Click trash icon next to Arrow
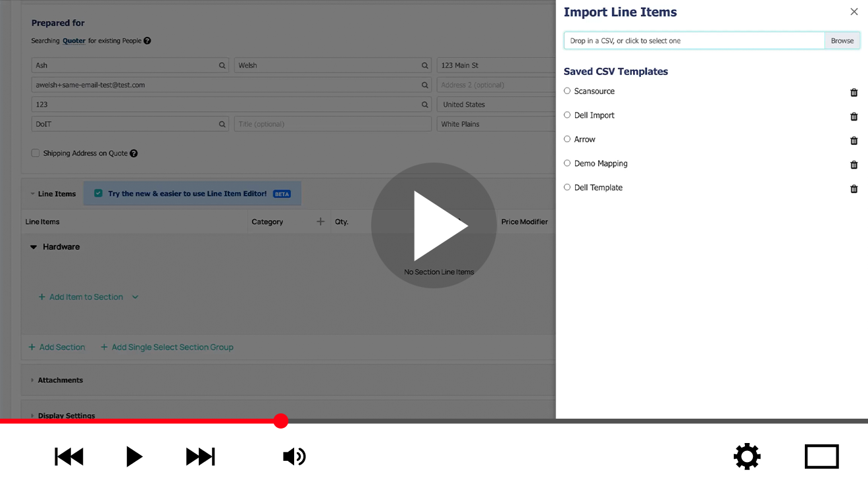The width and height of the screenshot is (868, 497). 854,141
